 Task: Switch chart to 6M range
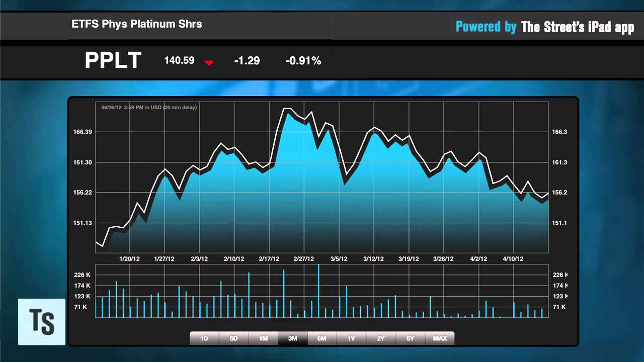[x=322, y=338]
